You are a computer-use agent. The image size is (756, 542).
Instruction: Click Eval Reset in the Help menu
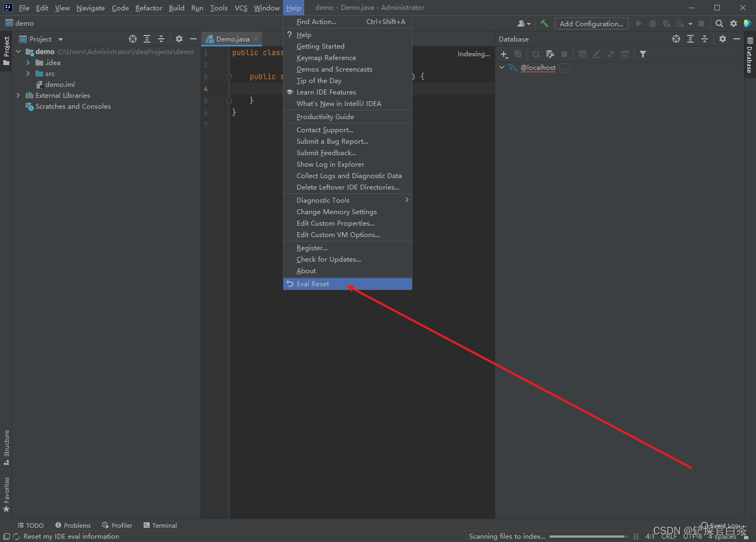[347, 284]
